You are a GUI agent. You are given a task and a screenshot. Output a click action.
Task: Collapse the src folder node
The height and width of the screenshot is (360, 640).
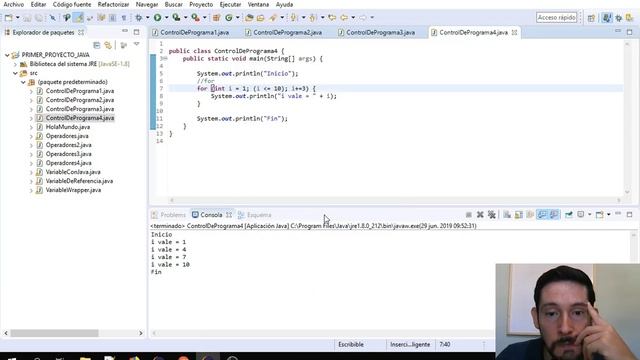coord(16,73)
